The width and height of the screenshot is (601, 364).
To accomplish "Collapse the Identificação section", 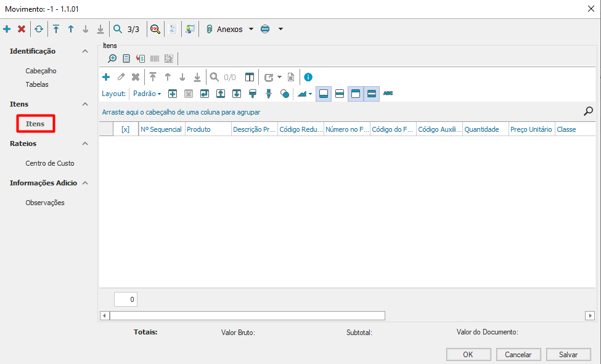I will click(85, 51).
